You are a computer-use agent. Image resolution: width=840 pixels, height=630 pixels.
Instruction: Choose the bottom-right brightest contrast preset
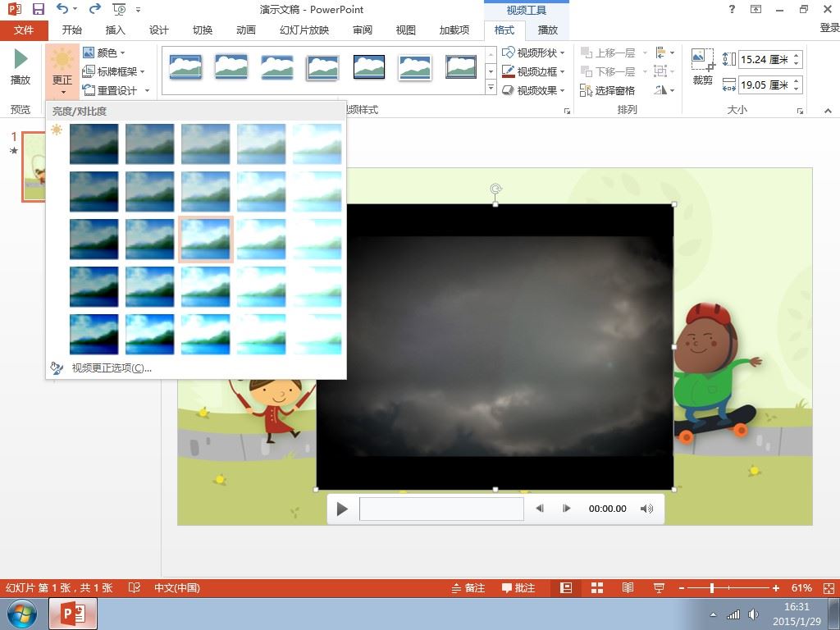pyautogui.click(x=317, y=334)
